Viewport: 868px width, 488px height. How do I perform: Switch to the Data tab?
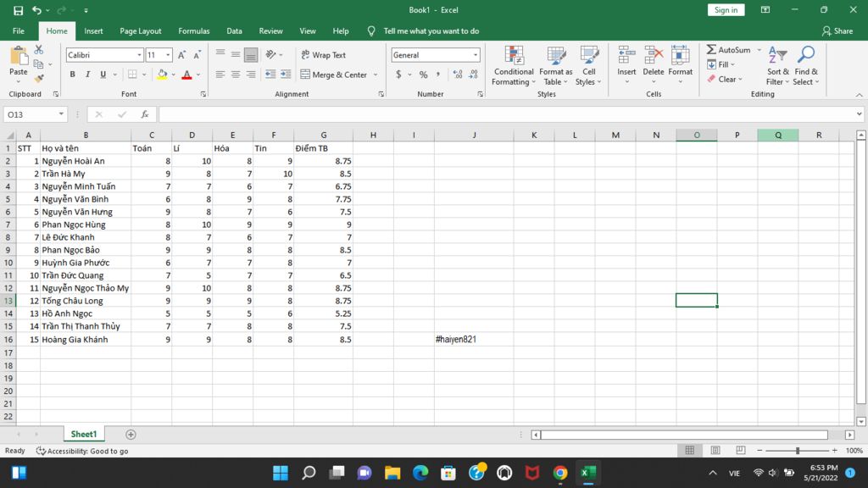[234, 31]
